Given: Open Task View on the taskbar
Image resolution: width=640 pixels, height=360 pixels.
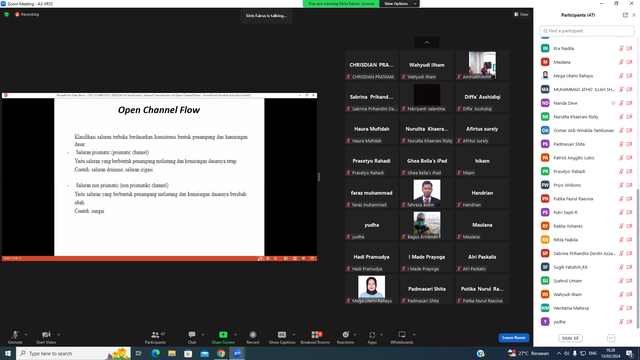Looking at the screenshot, I should (x=139, y=353).
